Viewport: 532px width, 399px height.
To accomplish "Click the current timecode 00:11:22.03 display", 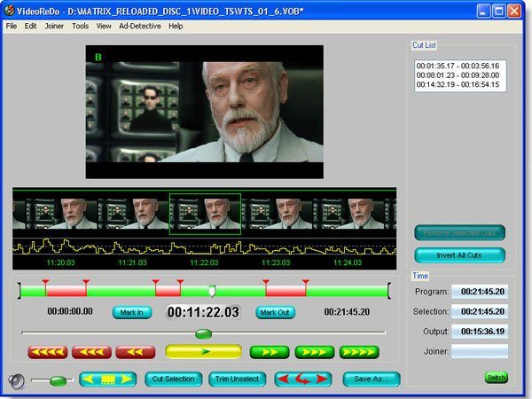I will pyautogui.click(x=203, y=312).
